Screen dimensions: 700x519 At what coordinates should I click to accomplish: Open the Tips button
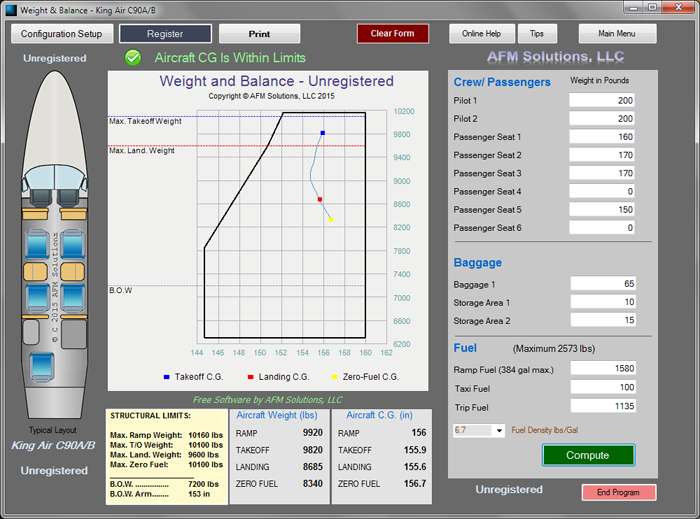click(537, 33)
